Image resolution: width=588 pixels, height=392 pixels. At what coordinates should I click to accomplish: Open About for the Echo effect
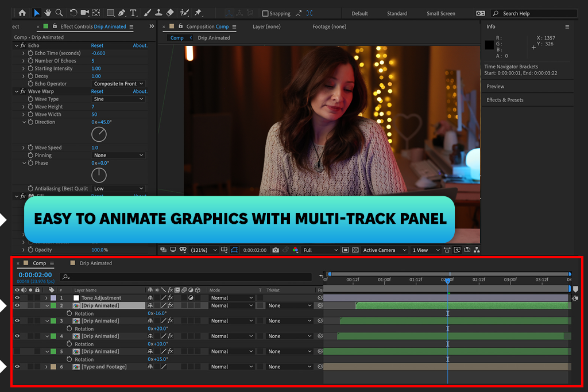[x=140, y=45]
